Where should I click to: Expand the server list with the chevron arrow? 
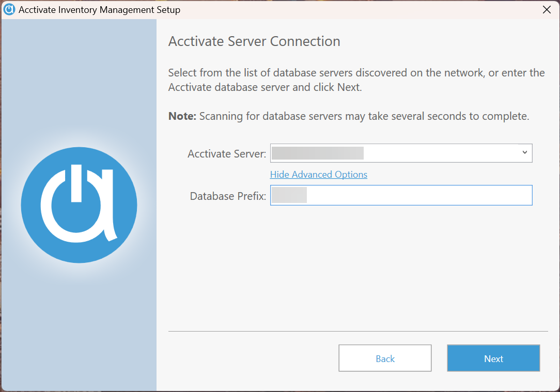click(525, 153)
